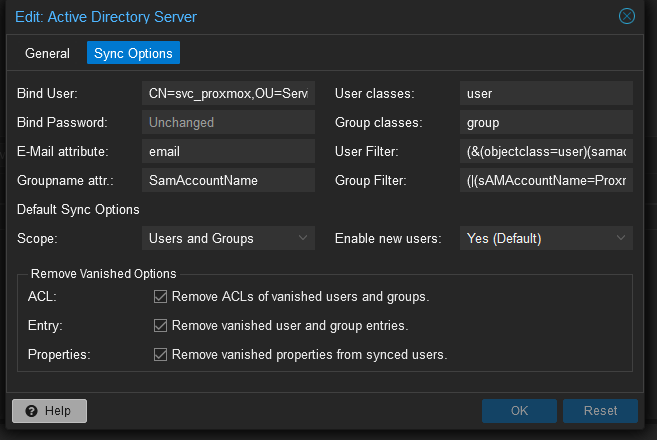Confirm changes with the OK button
This screenshot has height=440, width=657.
519,411
